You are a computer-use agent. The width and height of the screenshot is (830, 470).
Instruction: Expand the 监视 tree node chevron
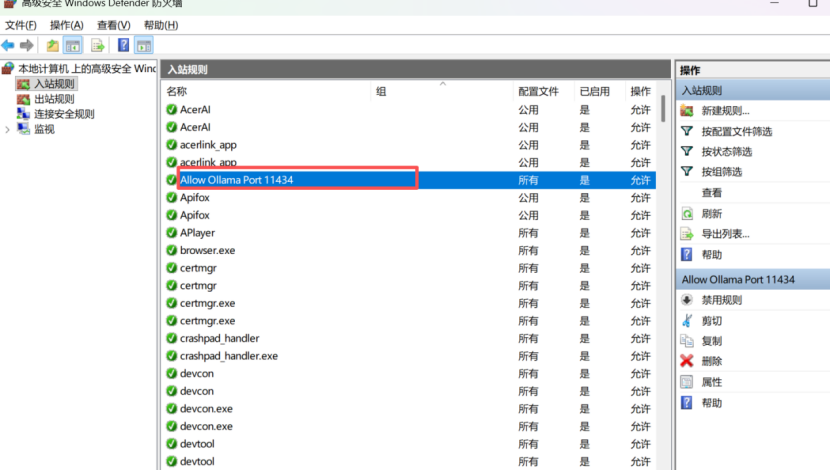[x=7, y=129]
